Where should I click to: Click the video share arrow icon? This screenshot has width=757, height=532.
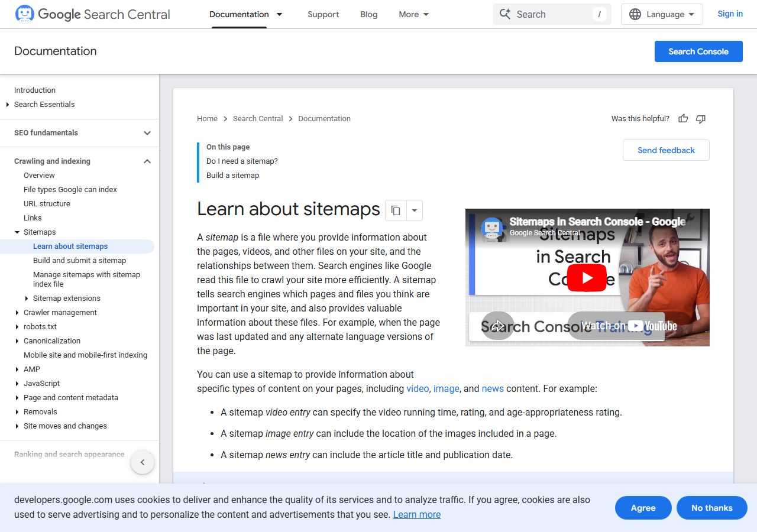coord(498,326)
